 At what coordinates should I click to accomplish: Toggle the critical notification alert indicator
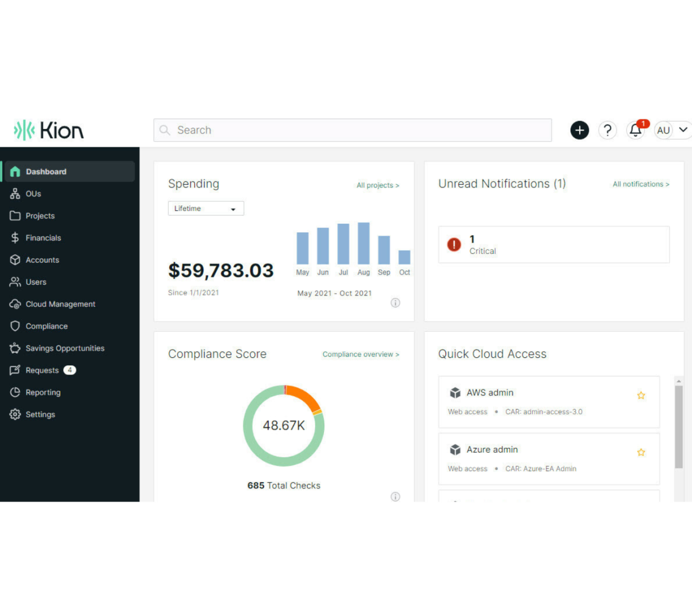454,245
